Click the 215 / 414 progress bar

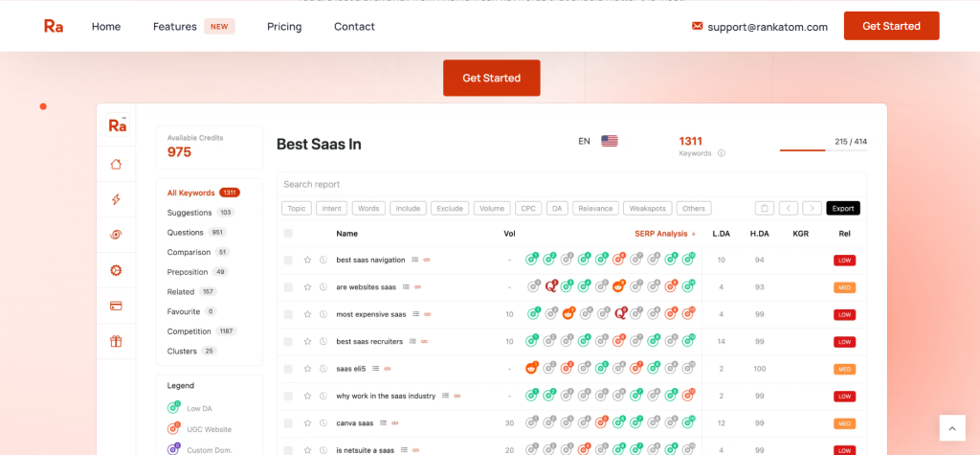click(x=823, y=150)
